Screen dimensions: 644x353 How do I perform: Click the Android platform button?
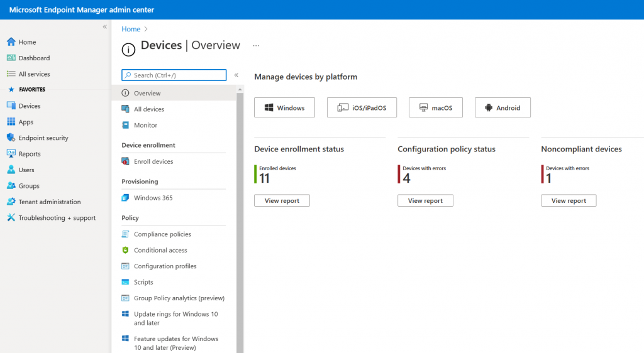(x=502, y=107)
